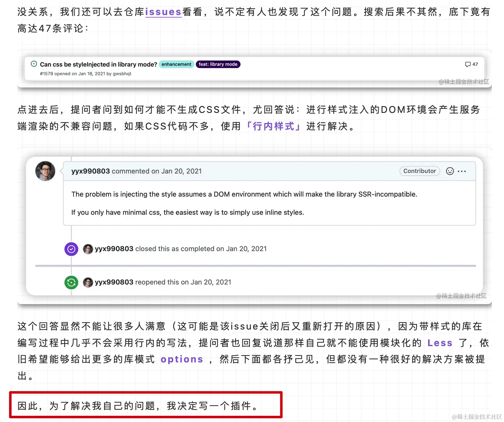
Task: Open the emoji reaction smiley icon
Action: point(450,171)
